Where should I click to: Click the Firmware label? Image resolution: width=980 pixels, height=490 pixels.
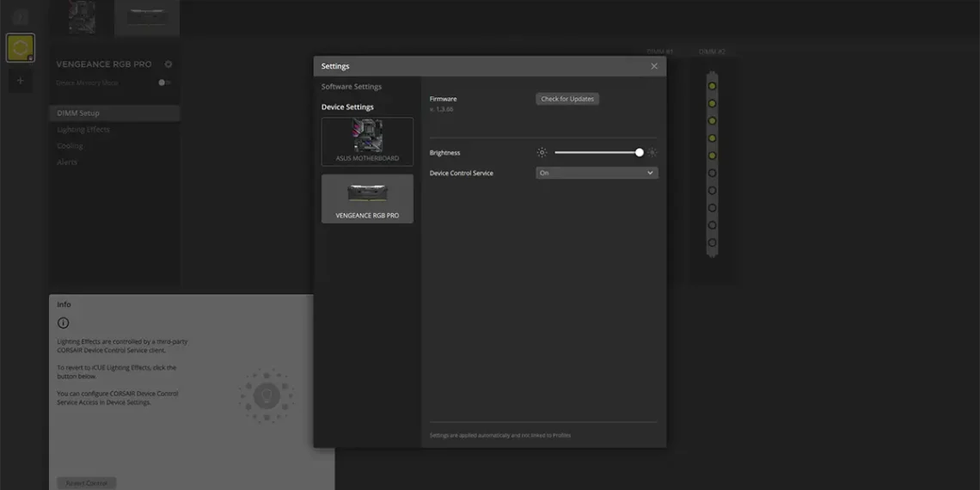pos(443,99)
